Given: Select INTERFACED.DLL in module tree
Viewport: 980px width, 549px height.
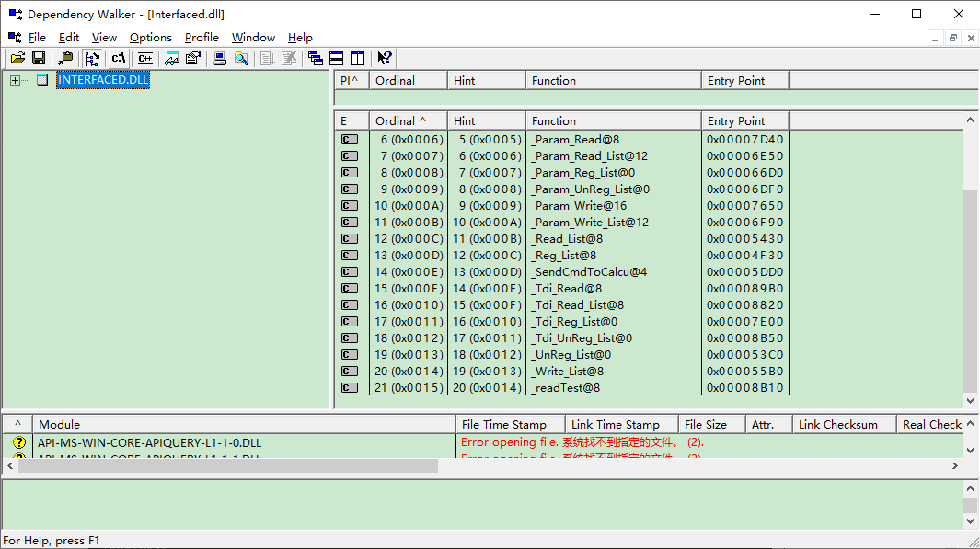Looking at the screenshot, I should 103,80.
